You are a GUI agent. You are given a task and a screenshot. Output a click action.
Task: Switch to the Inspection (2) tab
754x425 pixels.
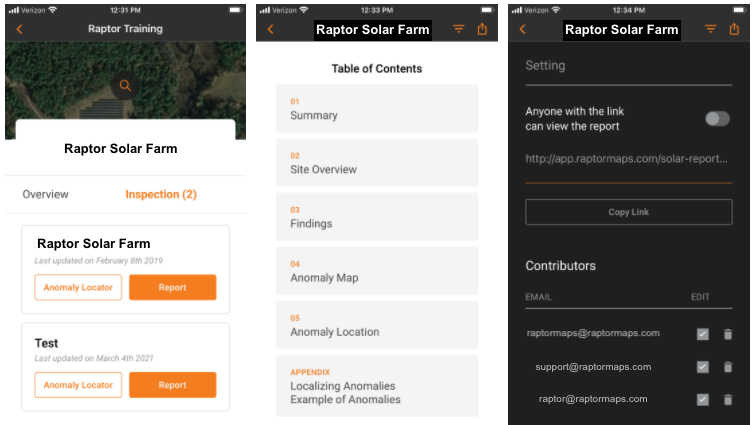click(161, 194)
